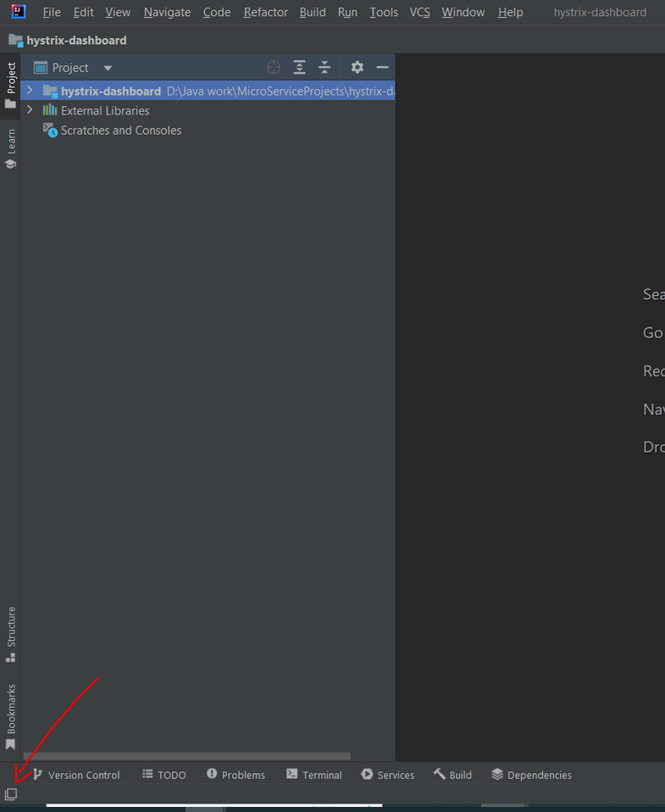Image resolution: width=665 pixels, height=812 pixels.
Task: Expand the External Libraries node
Action: coord(30,110)
